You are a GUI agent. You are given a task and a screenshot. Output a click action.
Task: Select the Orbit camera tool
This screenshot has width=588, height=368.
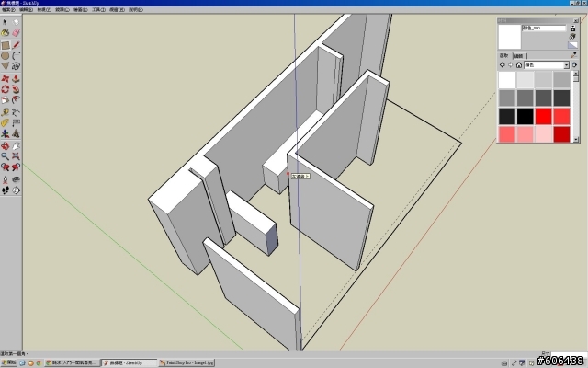click(x=5, y=146)
